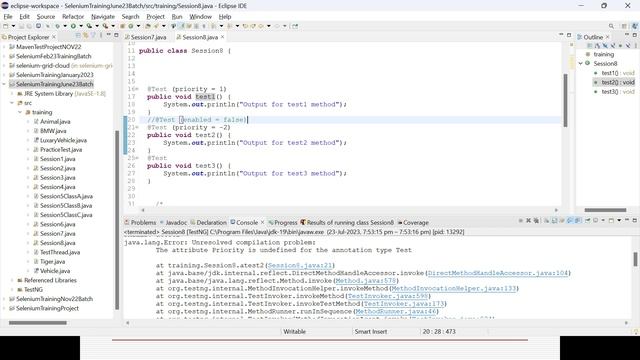The image size is (640, 360).
Task: Toggle Show Console when standard error changes
Action: tap(578, 220)
